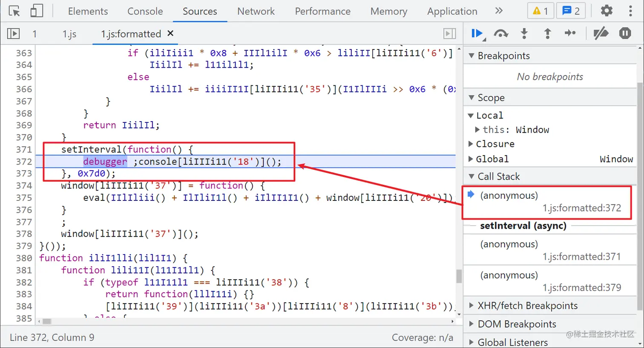Open the Application tab
Viewport: 644px width, 348px height.
coord(452,12)
